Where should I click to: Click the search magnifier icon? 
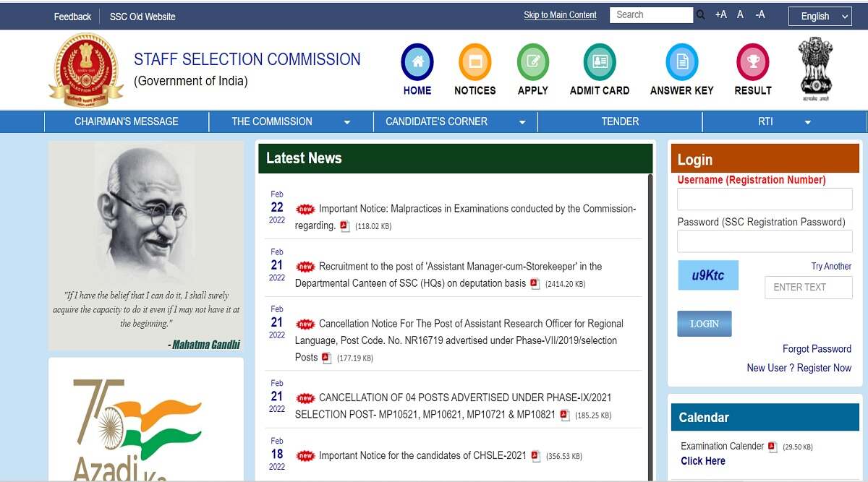(x=700, y=15)
